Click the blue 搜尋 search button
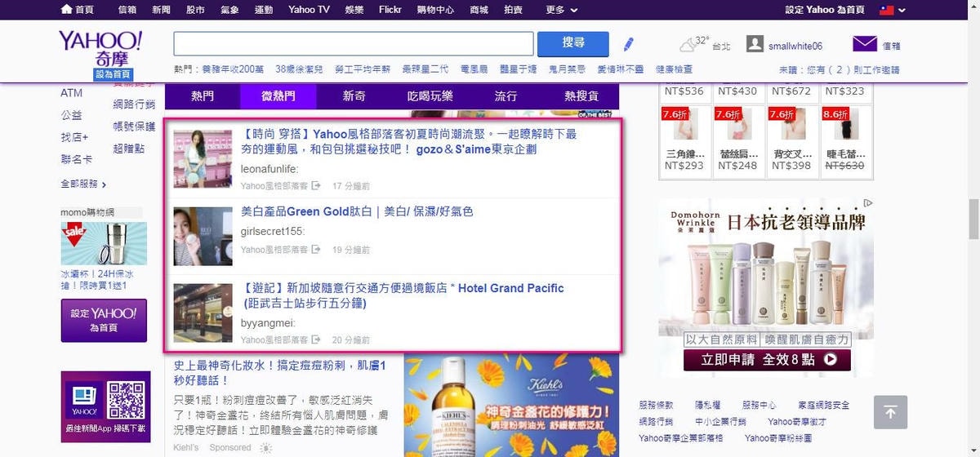Screen dimensions: 980x457 [573, 43]
